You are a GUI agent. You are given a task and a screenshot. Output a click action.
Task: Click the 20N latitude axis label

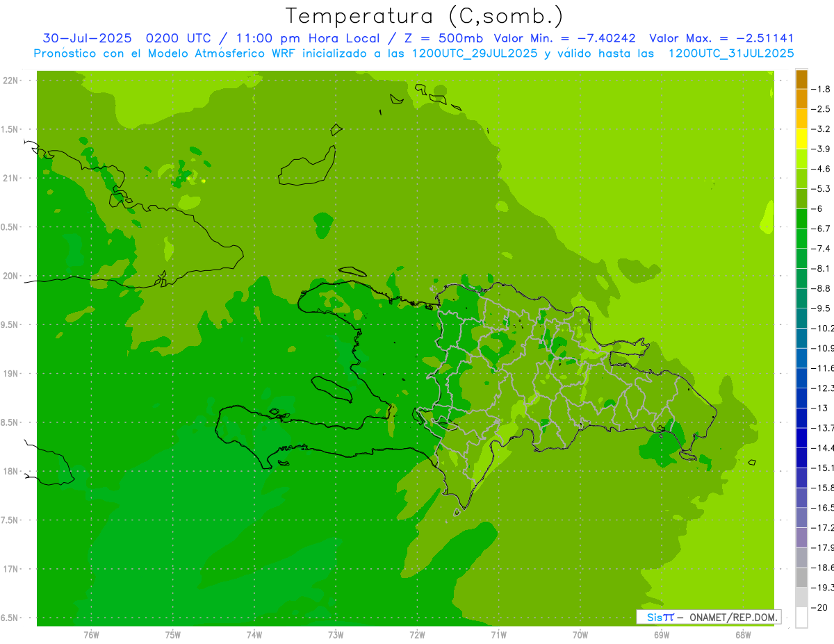point(10,276)
